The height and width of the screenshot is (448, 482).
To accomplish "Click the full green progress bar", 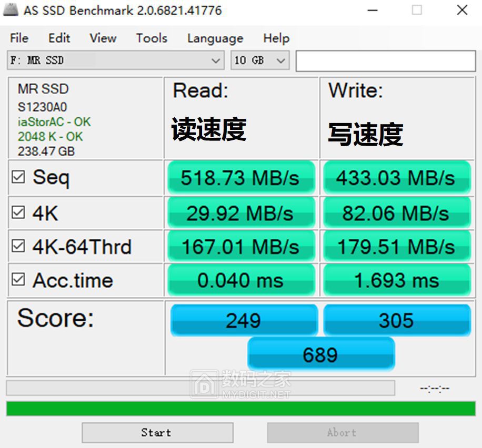I will (241, 409).
